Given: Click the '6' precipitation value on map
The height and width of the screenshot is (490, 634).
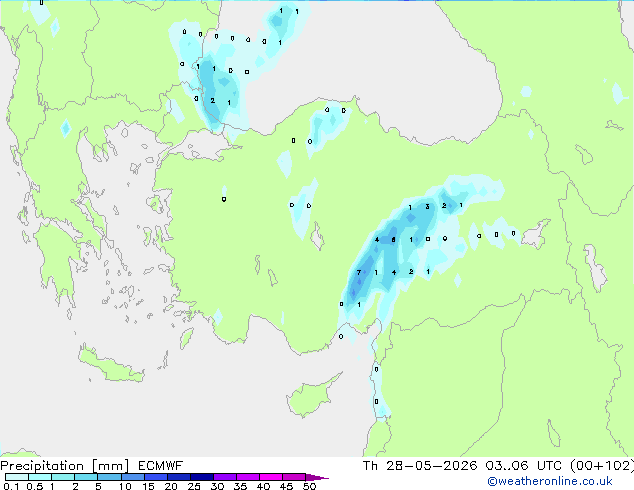Looking at the screenshot, I should click(393, 240).
